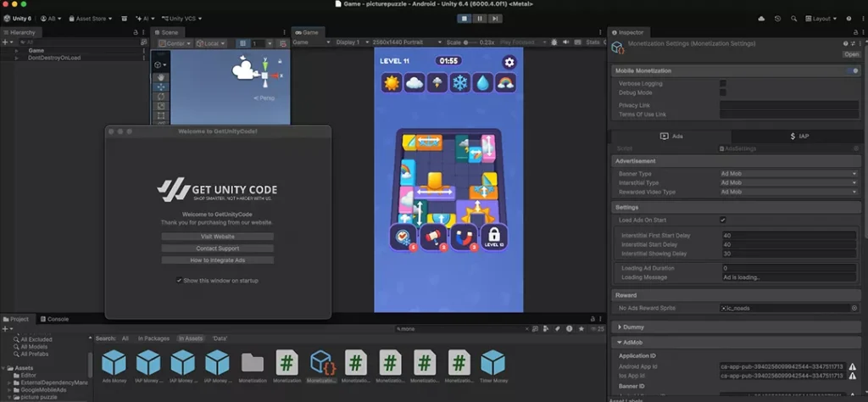Viewport: 868px width, 402px height.
Task: Toggle the Mute Audio icon in Game view
Action: [565, 42]
